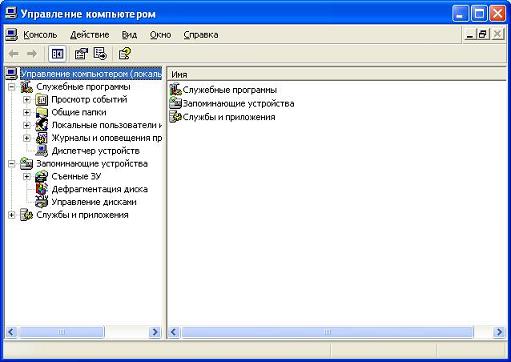Click the Локальные пользователи icon in tree
The height and width of the screenshot is (362, 511).
(x=42, y=125)
